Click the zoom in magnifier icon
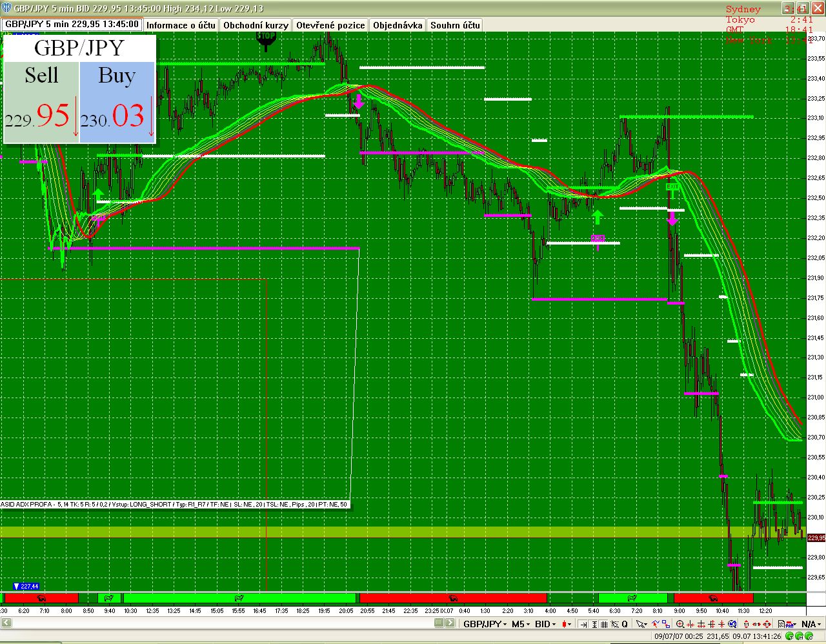Screen dimensions: 826x644 [680, 624]
